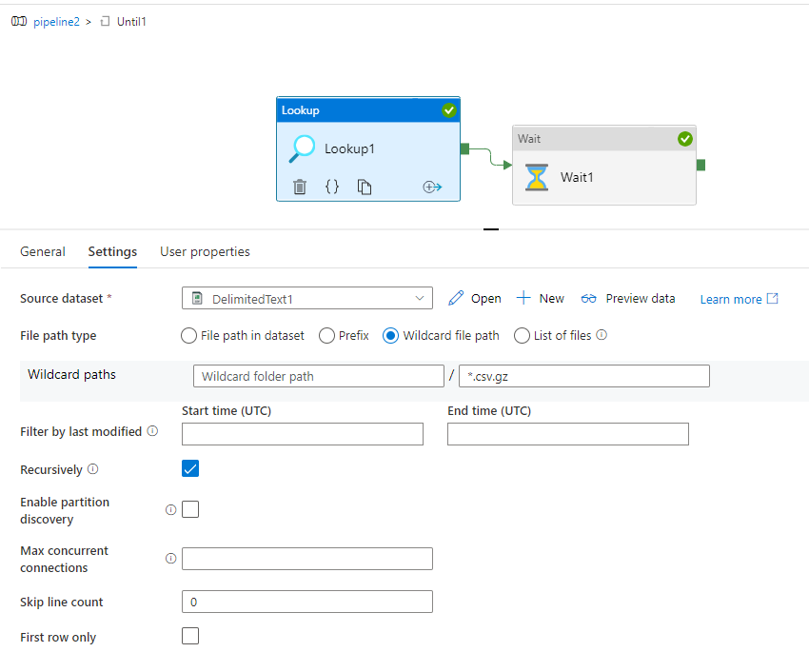The image size is (809, 672).
Task: Check the First row only checkbox
Action: coord(189,636)
